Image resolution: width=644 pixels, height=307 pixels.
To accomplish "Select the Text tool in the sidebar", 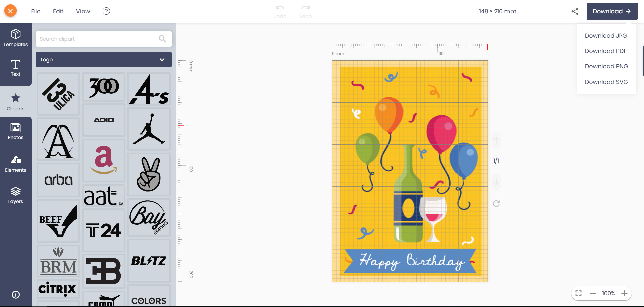I will 15,68.
